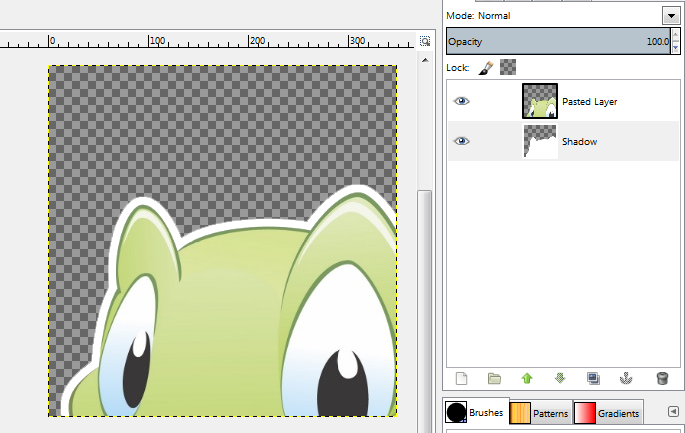Toggle lock alpha channel checkerboard icon
Screen dimensions: 685x433
[x=508, y=67]
